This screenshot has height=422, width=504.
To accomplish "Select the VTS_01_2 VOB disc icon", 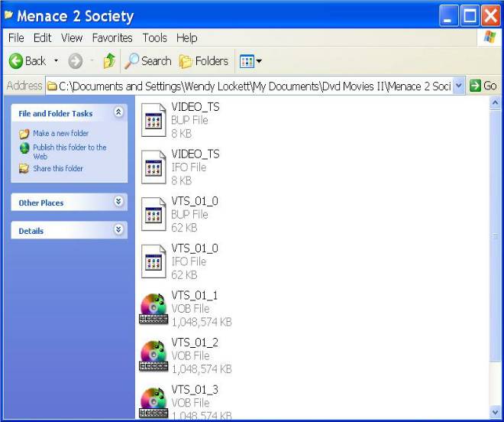I will click(x=153, y=355).
